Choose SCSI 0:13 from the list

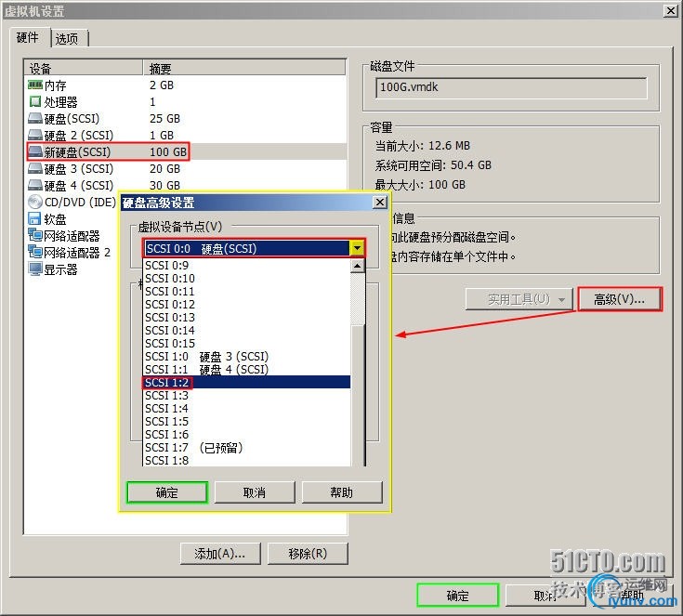[246, 318]
